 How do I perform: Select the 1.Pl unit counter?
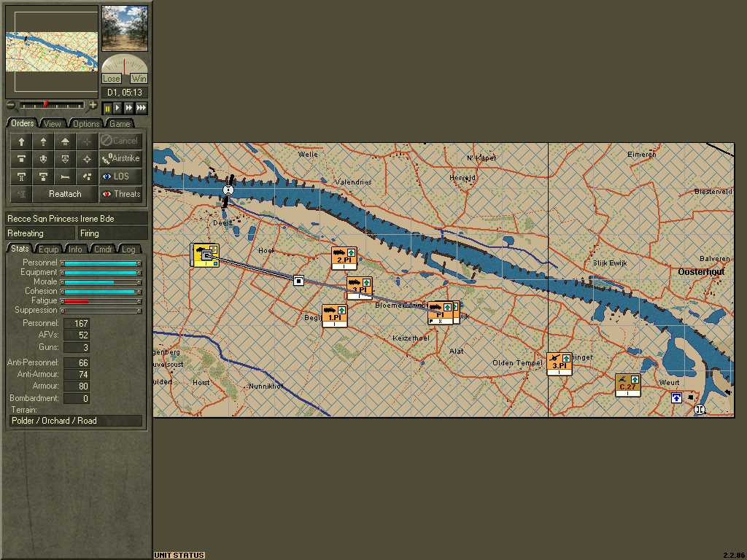pyautogui.click(x=334, y=316)
